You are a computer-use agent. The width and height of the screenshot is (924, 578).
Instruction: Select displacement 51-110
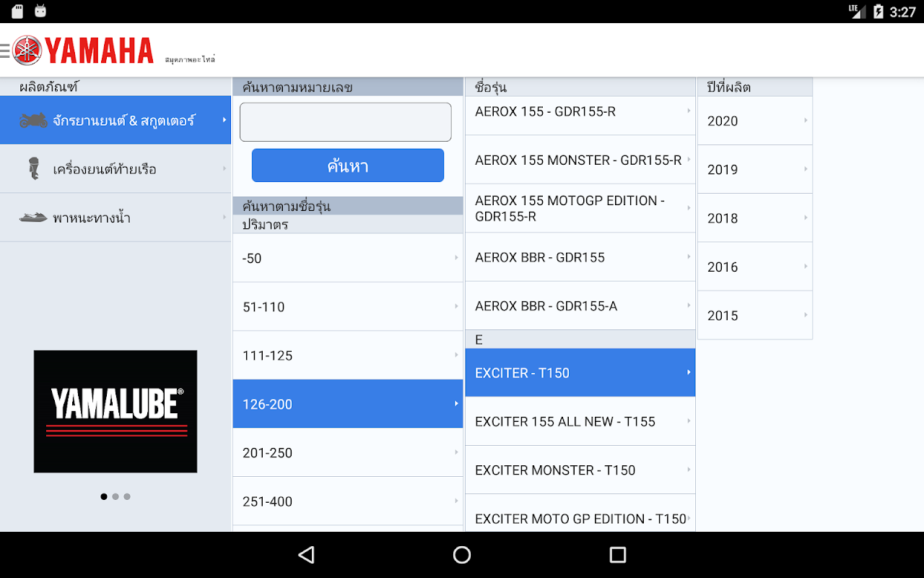pyautogui.click(x=348, y=306)
